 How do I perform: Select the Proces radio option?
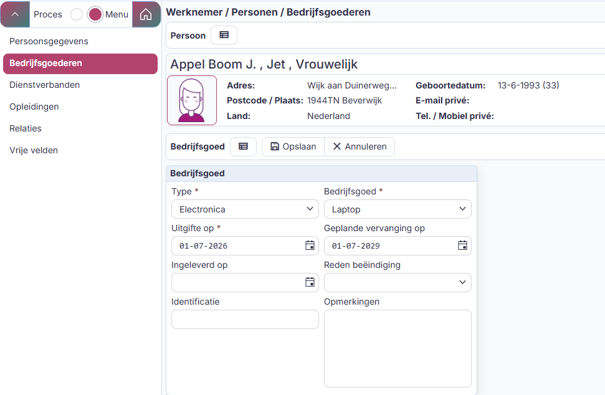(x=76, y=14)
